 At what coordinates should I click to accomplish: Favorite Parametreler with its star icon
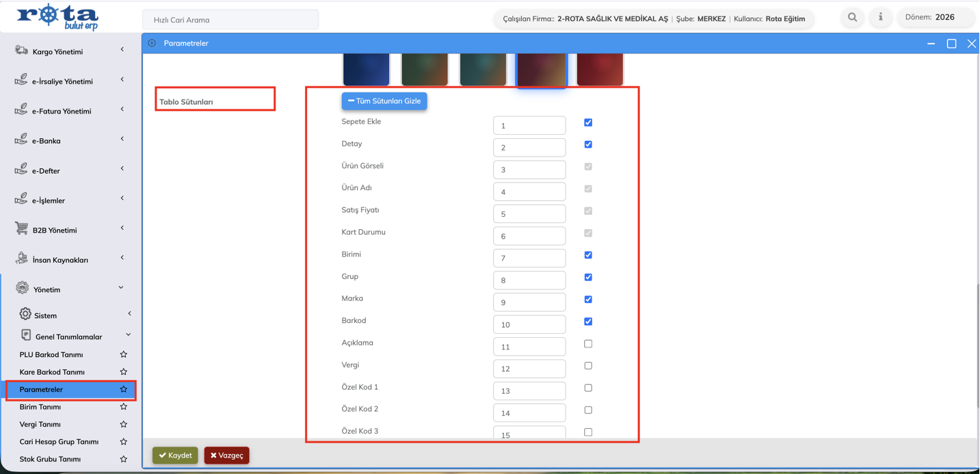tap(124, 389)
